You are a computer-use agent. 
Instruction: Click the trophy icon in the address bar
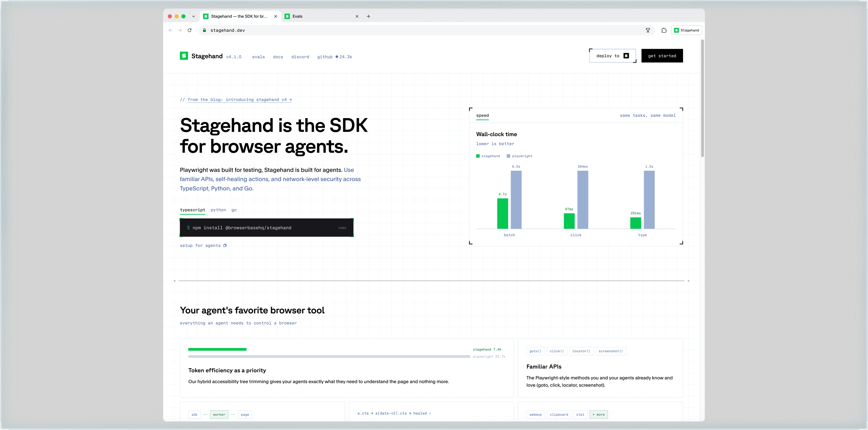648,30
